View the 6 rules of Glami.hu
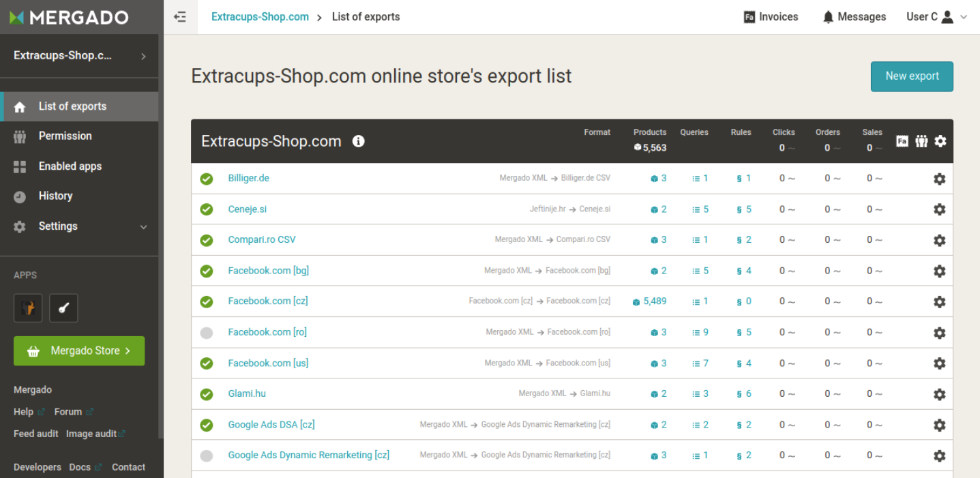 coord(744,394)
